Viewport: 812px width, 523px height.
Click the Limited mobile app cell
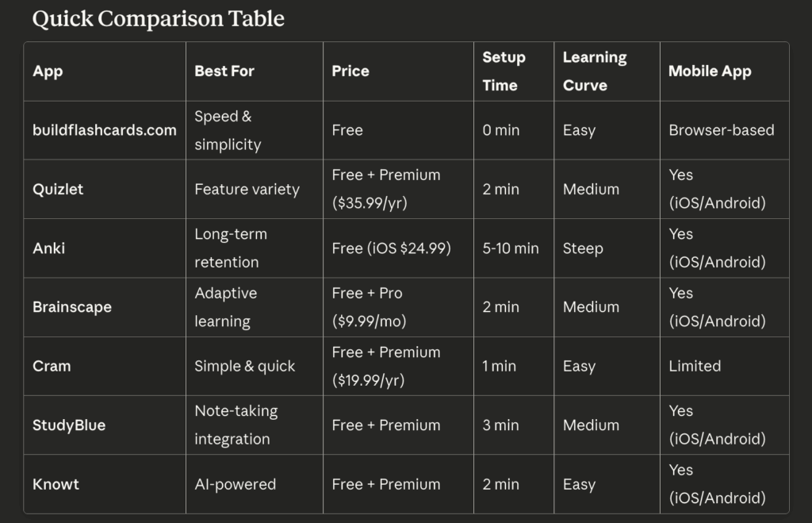[695, 366]
